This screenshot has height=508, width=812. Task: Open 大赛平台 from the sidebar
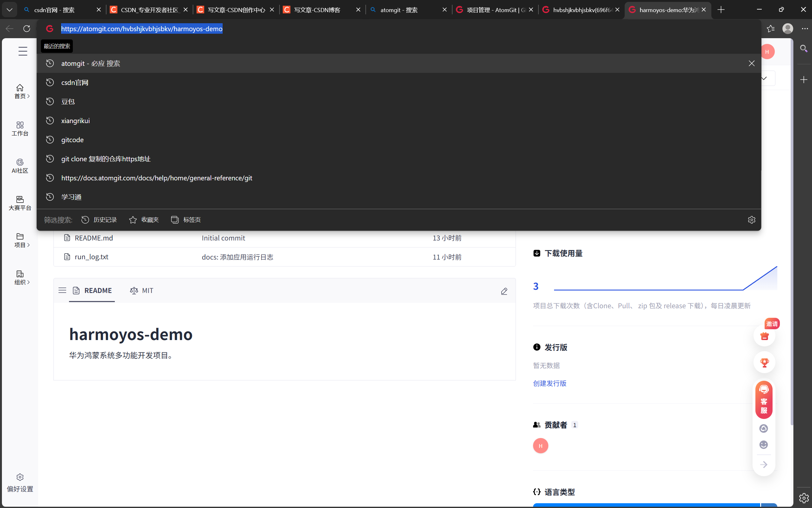[x=20, y=203]
